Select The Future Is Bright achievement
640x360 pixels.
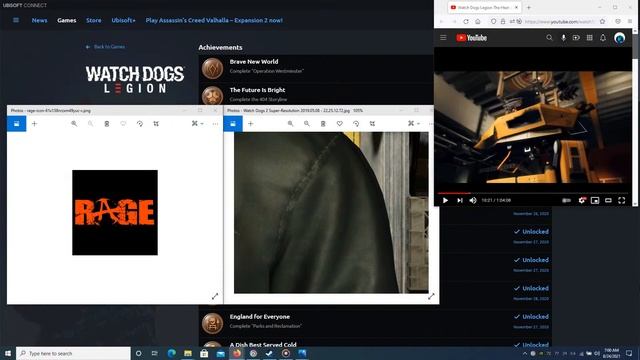coord(316,94)
